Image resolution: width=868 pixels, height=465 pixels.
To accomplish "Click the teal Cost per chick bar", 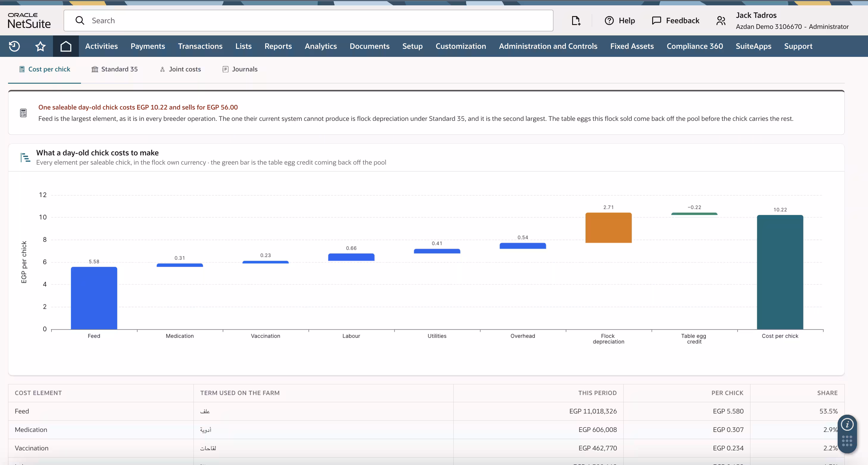I will point(780,272).
